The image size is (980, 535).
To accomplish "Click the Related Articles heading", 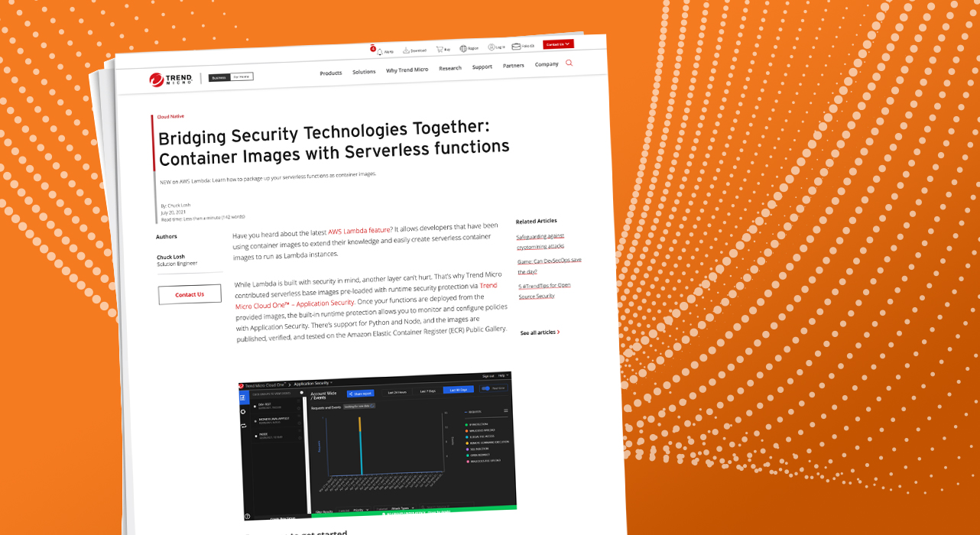I will (537, 221).
